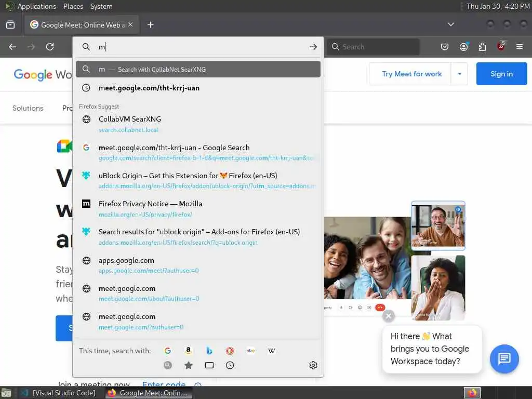The image size is (532, 399).
Task: Open Search results for "ublock origin" suggestion
Action: [198, 237]
